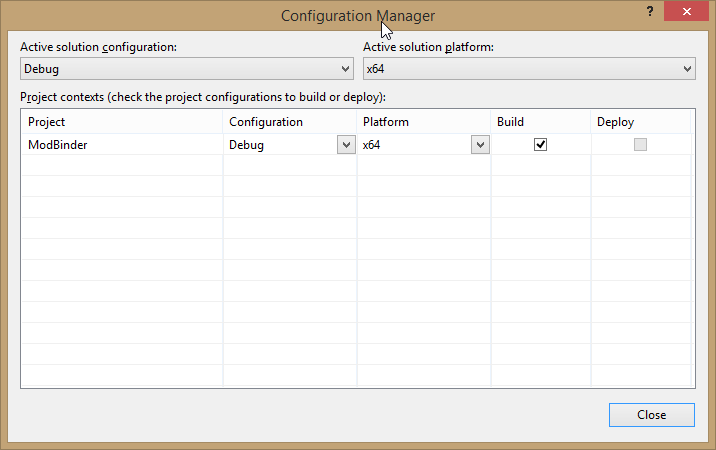Click the 'Project contexts' instruction label

[202, 97]
